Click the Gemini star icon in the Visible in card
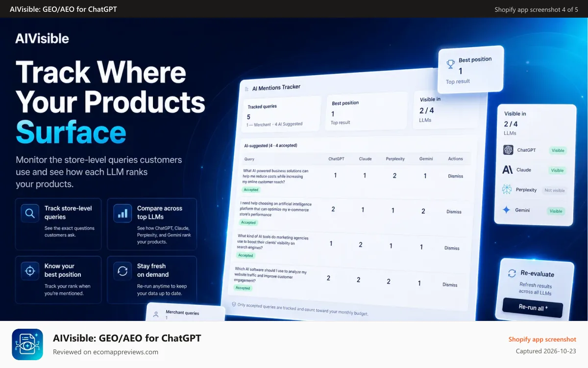 (507, 210)
